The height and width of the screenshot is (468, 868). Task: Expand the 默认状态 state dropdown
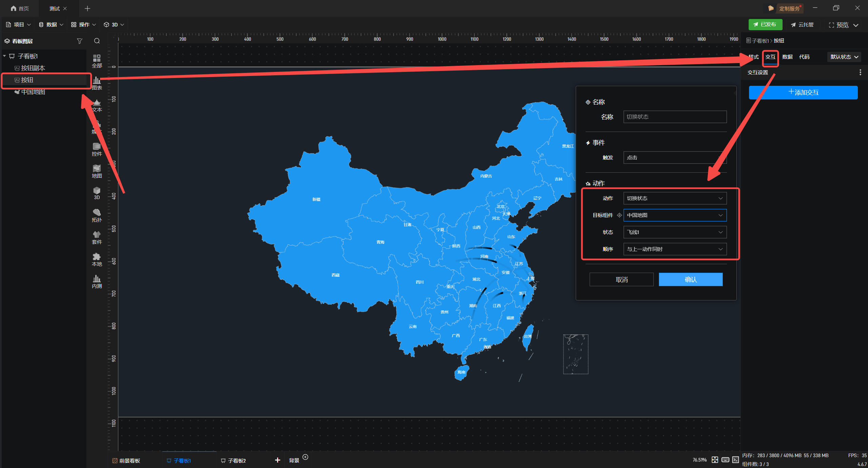tap(844, 57)
